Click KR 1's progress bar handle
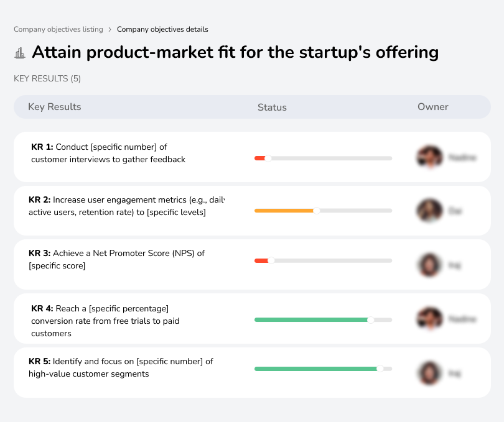This screenshot has width=504, height=422. click(269, 158)
